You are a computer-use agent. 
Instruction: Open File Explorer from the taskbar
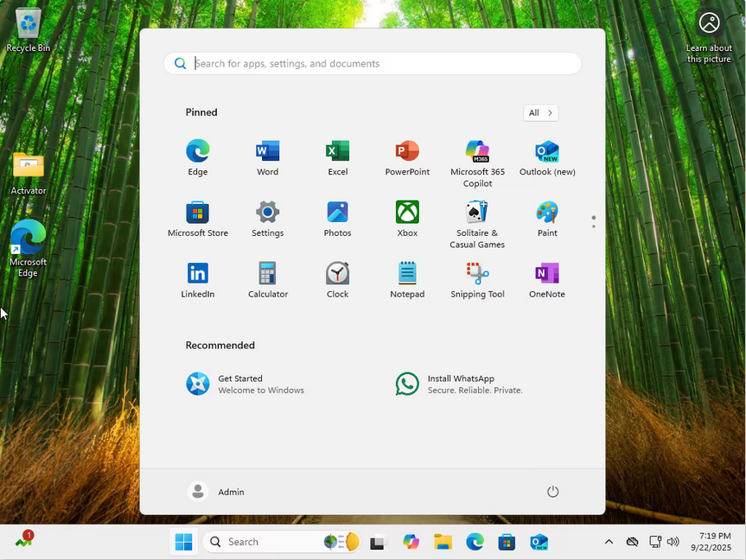(x=443, y=542)
